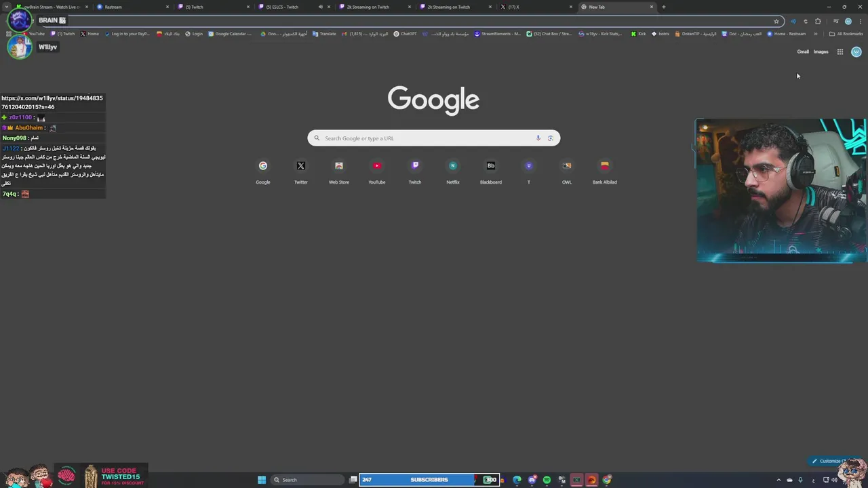Start voice search with the microphone icon
Viewport: 868px width, 488px height.
pyautogui.click(x=538, y=138)
